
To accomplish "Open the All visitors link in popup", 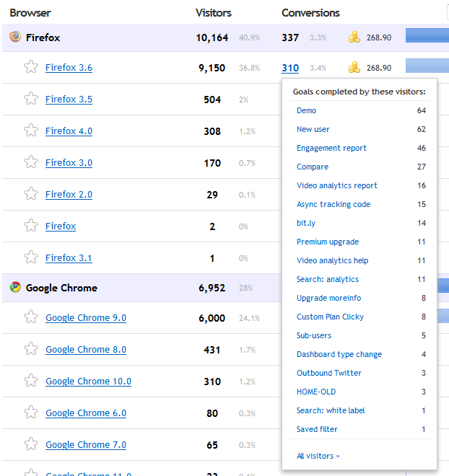I will (x=318, y=456).
